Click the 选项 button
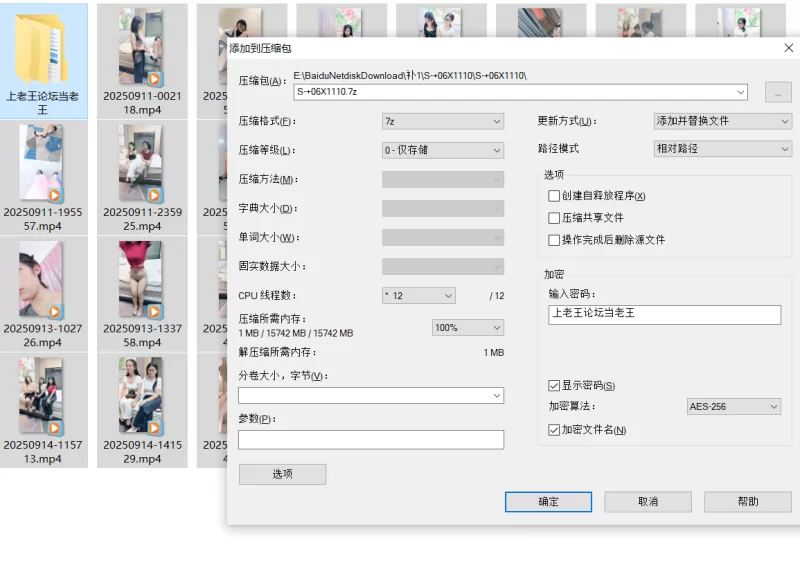The height and width of the screenshot is (583, 800). tap(282, 474)
